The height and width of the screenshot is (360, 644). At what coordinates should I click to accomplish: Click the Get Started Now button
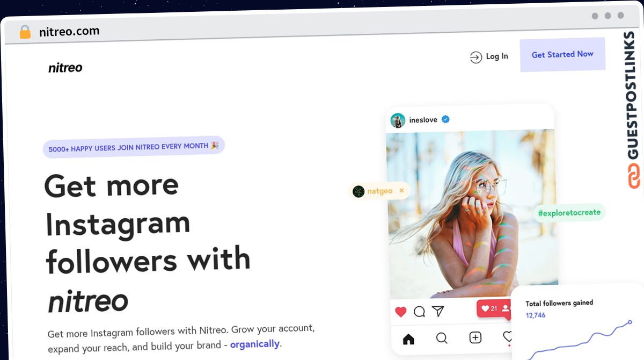pyautogui.click(x=562, y=55)
